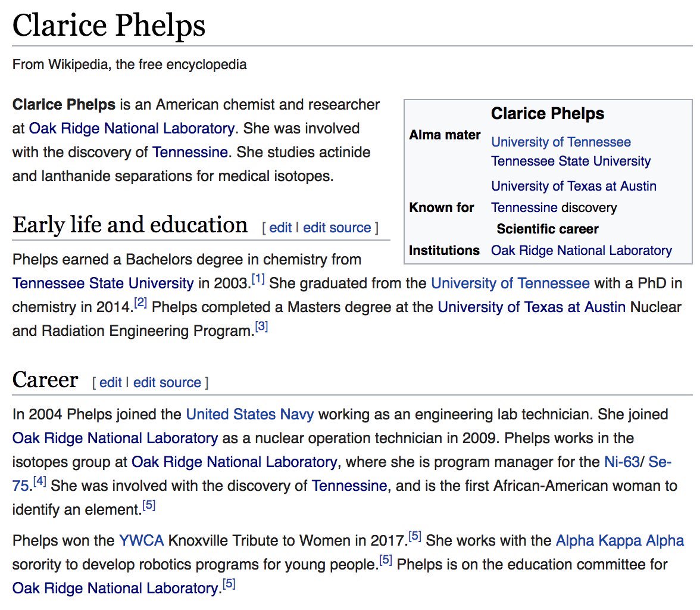Open Tennessee State University in the infobox
The height and width of the screenshot is (610, 700).
pos(571,161)
